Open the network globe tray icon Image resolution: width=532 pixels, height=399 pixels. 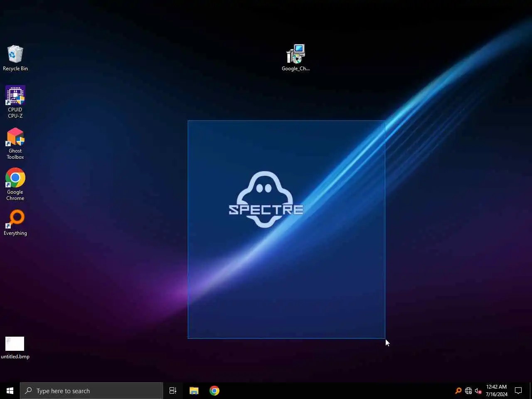[x=468, y=391]
